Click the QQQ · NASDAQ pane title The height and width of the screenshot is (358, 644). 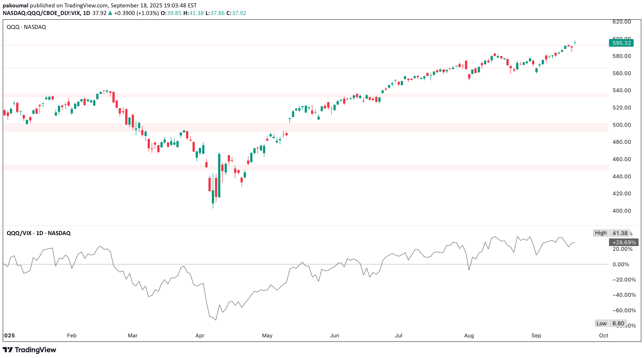[x=26, y=27]
